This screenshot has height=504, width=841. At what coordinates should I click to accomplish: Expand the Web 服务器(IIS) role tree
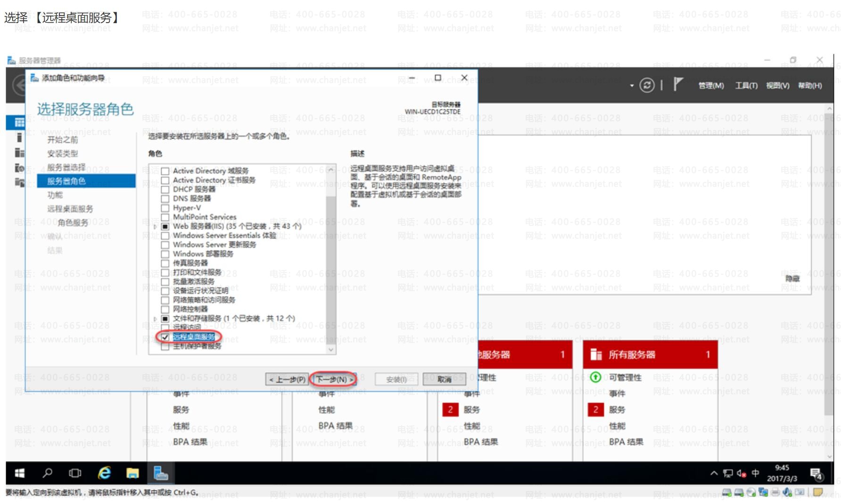click(x=155, y=226)
